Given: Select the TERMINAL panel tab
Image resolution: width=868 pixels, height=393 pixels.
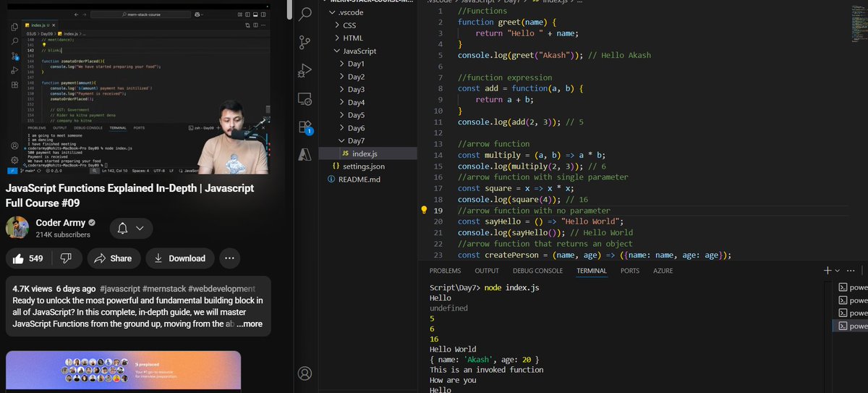Looking at the screenshot, I should (592, 271).
